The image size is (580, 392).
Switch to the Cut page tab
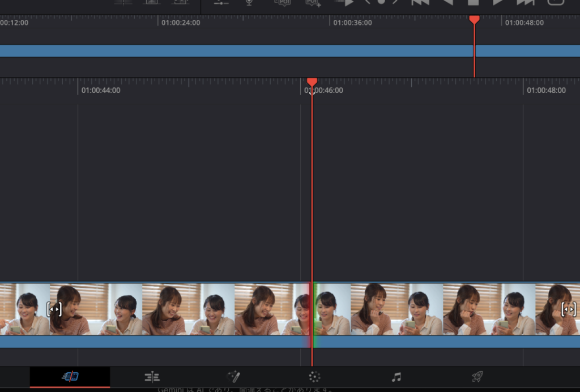(x=70, y=377)
